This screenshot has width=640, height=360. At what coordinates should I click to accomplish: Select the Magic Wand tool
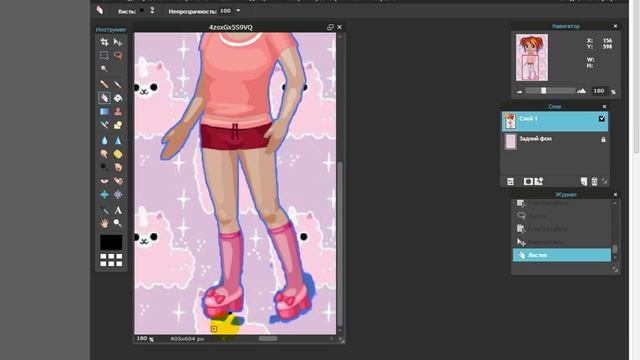[x=104, y=69]
